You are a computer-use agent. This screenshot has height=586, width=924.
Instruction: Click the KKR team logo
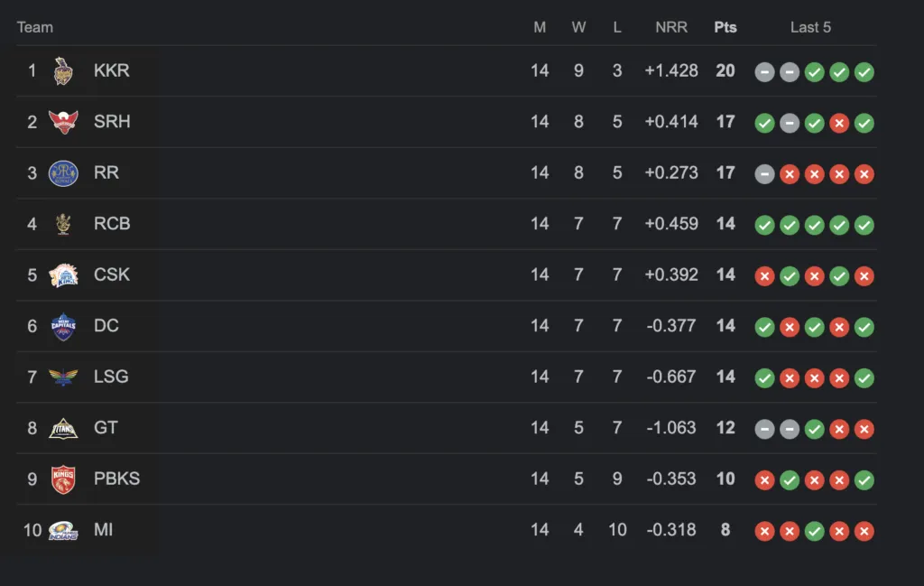click(x=63, y=70)
